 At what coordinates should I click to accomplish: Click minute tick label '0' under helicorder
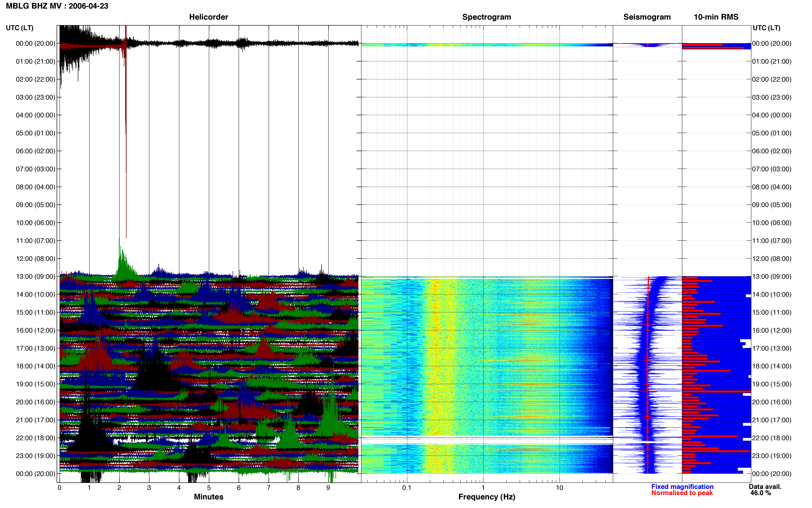pos(59,487)
